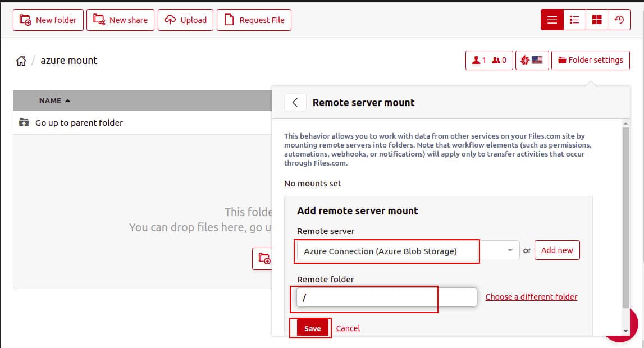Click the New folder toolbar icon
The height and width of the screenshot is (348, 644).
click(25, 20)
